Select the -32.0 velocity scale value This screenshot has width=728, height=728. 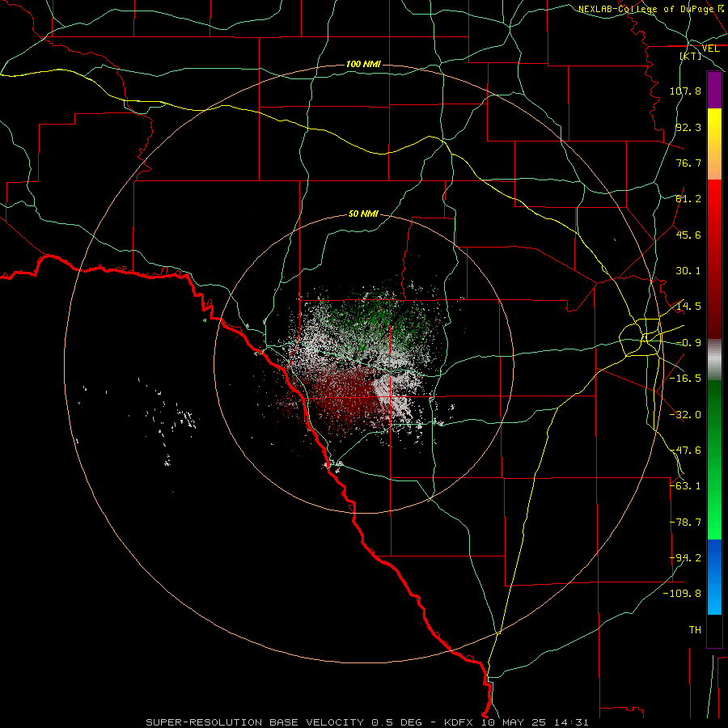[x=685, y=415]
